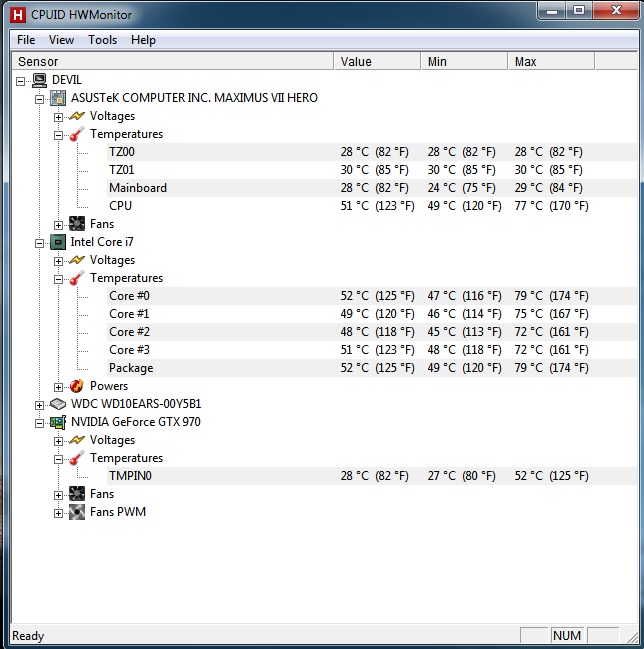Collapse the NVIDIA GeForce GTX 970 node

39,423
